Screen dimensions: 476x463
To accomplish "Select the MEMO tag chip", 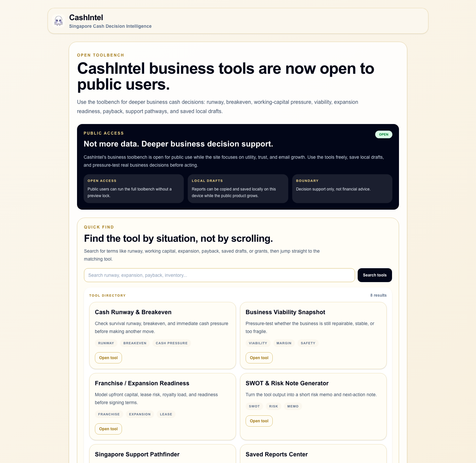I will coord(293,406).
